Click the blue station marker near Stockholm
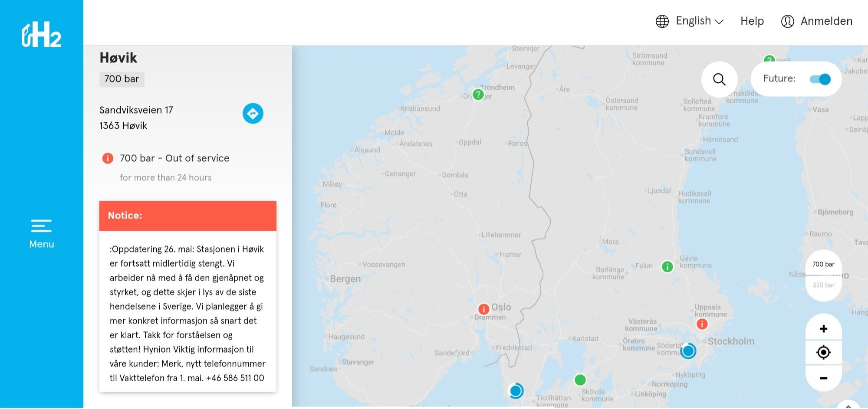868x409 pixels. pyautogui.click(x=688, y=350)
